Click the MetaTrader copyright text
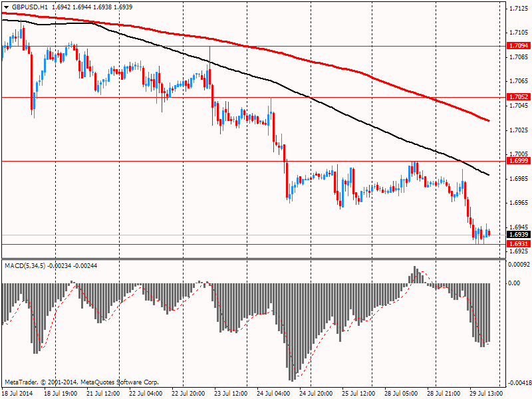The height and width of the screenshot is (399, 532). (x=81, y=382)
